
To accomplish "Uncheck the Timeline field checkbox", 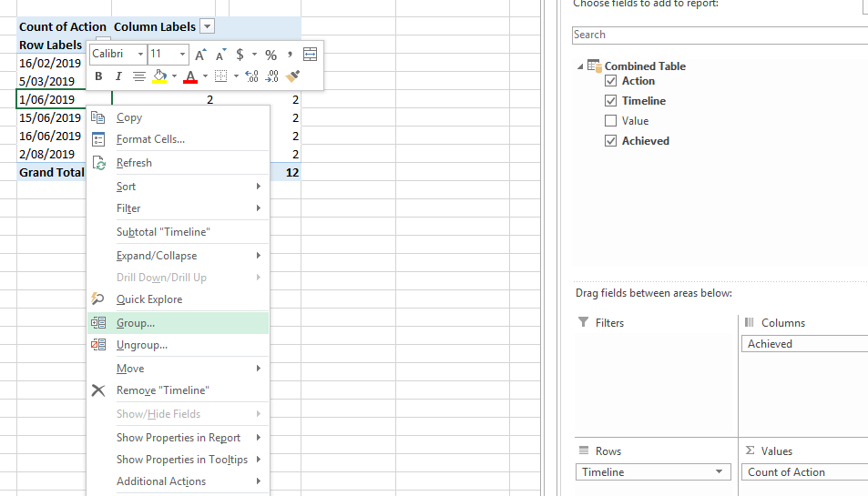I will [x=610, y=101].
